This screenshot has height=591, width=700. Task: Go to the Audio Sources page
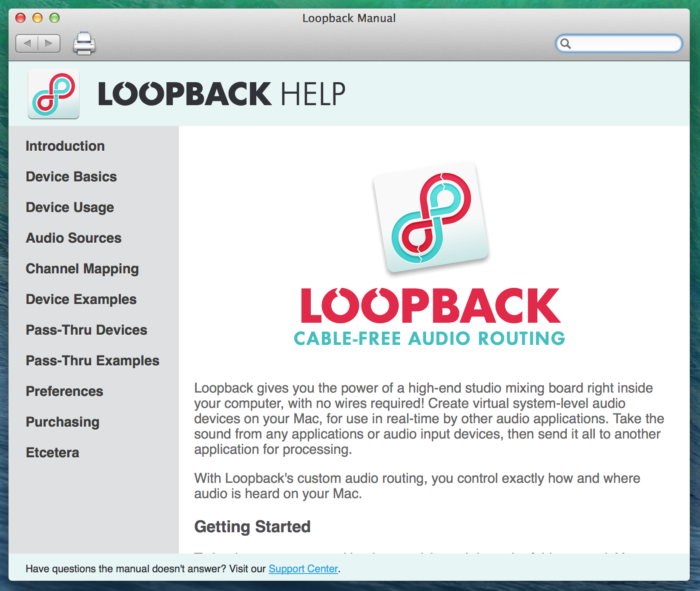coord(74,238)
